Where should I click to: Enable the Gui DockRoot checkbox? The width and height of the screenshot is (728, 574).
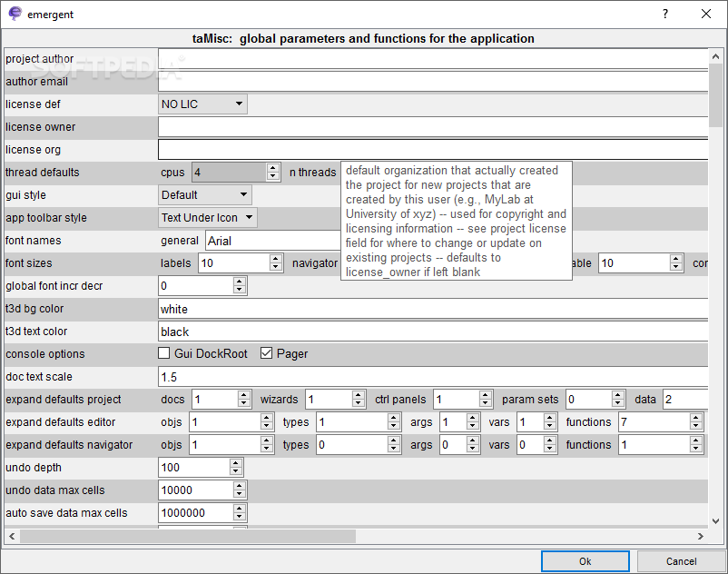click(164, 353)
